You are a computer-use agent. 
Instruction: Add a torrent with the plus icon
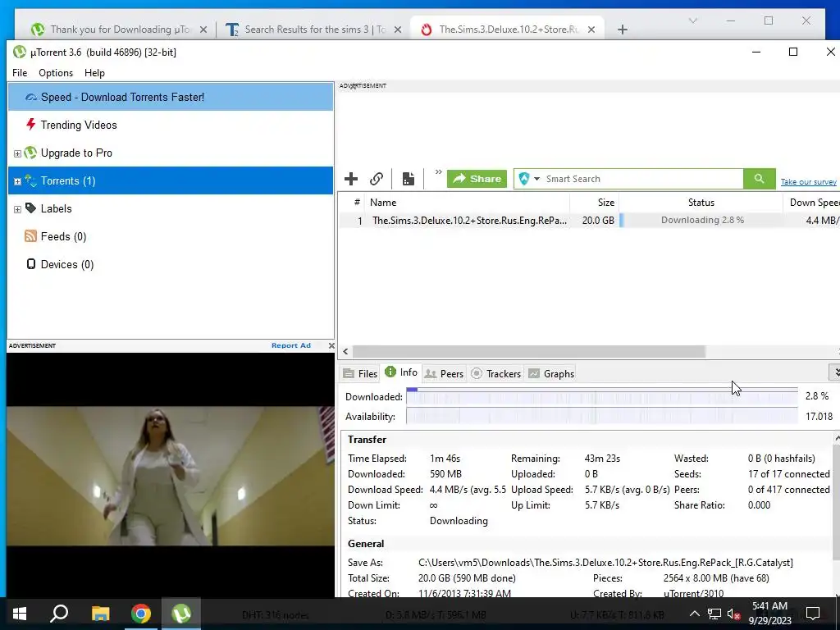pyautogui.click(x=351, y=178)
